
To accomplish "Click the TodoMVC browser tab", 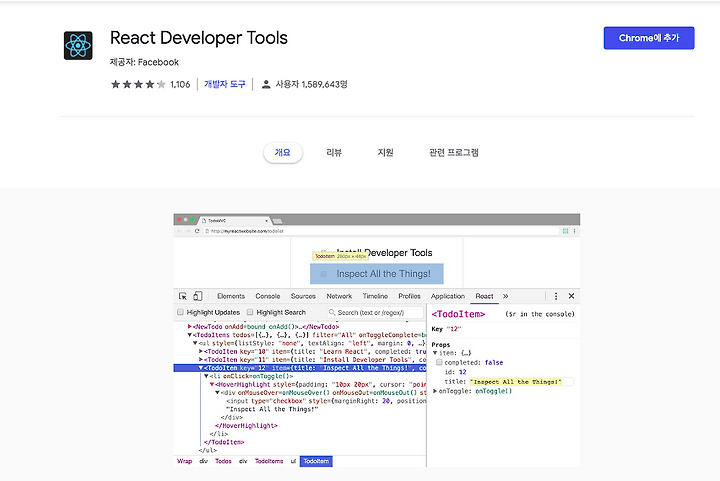I will pos(235,220).
